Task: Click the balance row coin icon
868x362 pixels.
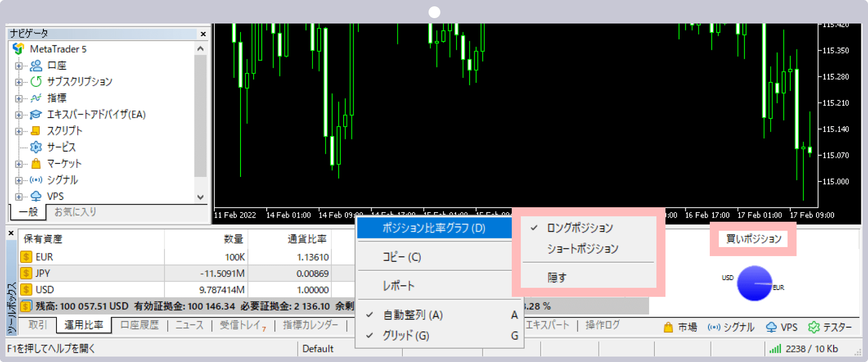Action: [x=26, y=306]
